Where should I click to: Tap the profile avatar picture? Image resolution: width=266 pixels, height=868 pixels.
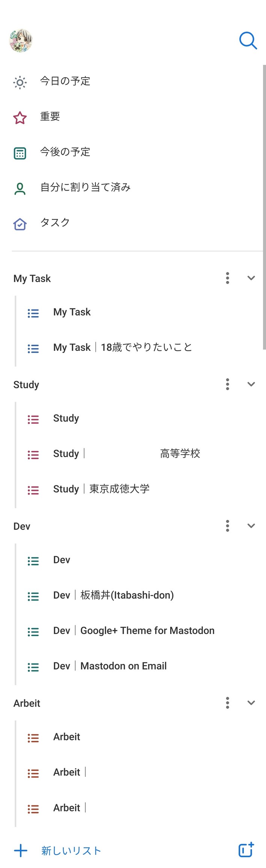pos(21,41)
